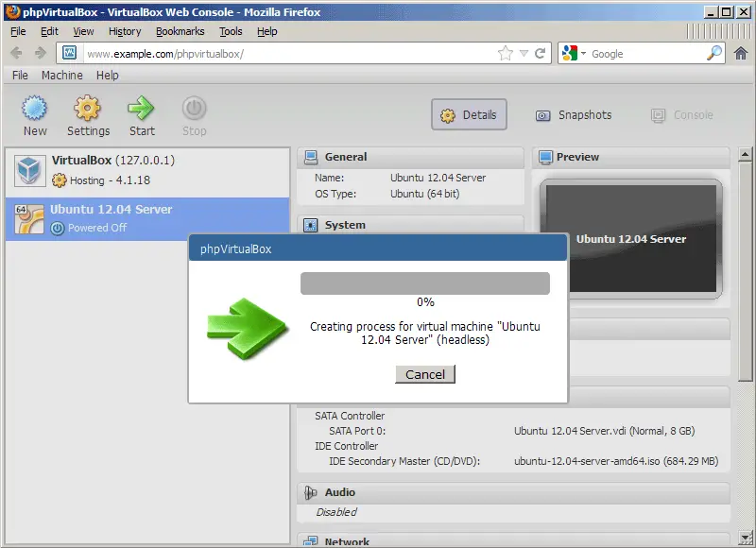
Task: Switch to the Details tab
Action: tap(469, 114)
